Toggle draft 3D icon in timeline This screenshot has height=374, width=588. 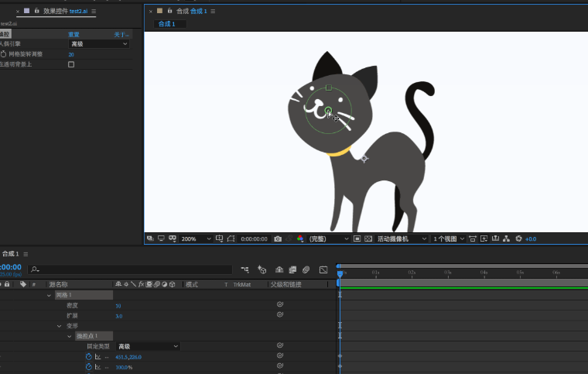click(262, 269)
